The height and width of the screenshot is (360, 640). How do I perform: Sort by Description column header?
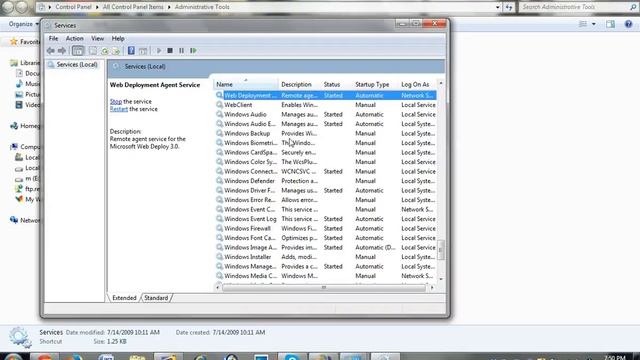point(300,84)
